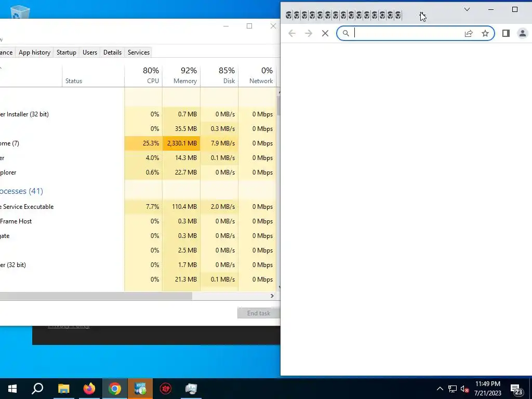Click the horizontal scrollbar thumb in Task Manager

(x=96, y=296)
